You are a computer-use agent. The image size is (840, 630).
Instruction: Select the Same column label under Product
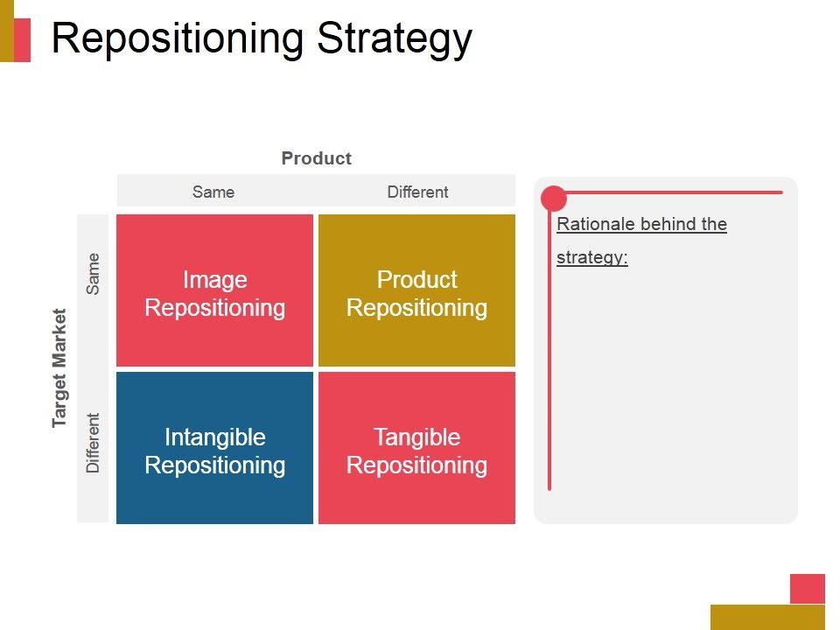pyautogui.click(x=213, y=192)
